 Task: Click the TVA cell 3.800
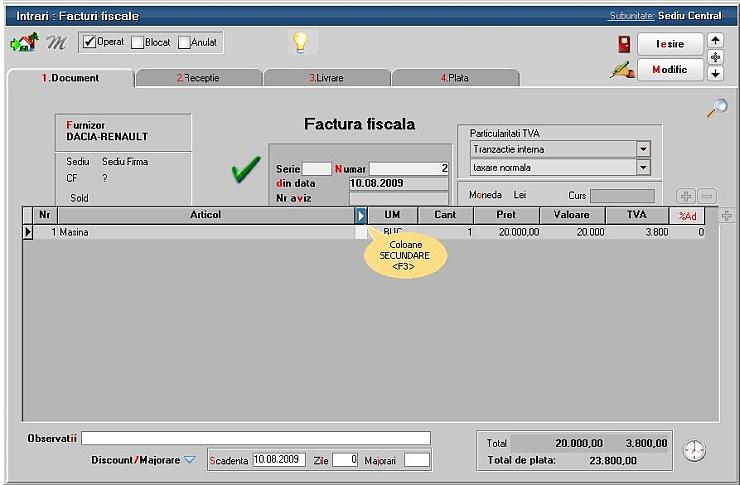click(637, 232)
